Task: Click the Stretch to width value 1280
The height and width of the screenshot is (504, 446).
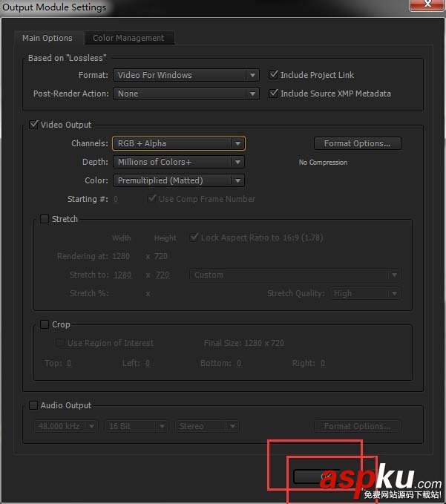Action: point(122,275)
